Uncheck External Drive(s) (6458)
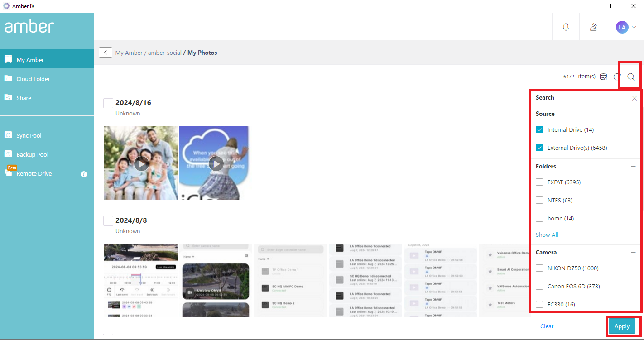This screenshot has height=340, width=644. click(539, 148)
